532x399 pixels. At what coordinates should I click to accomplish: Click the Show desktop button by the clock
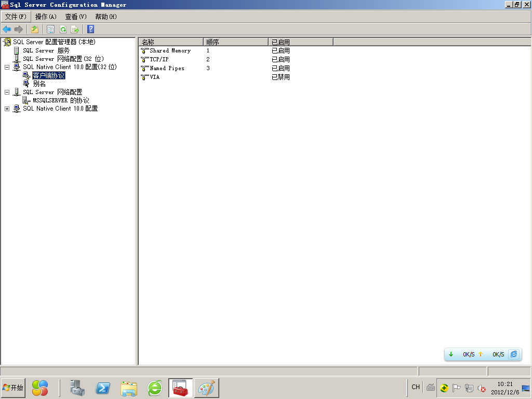526,388
